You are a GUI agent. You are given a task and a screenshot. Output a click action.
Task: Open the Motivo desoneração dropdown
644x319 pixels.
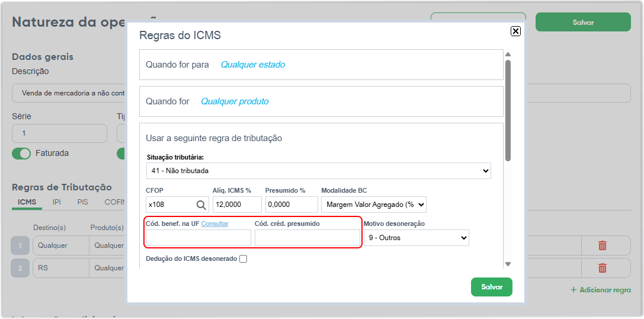[416, 238]
